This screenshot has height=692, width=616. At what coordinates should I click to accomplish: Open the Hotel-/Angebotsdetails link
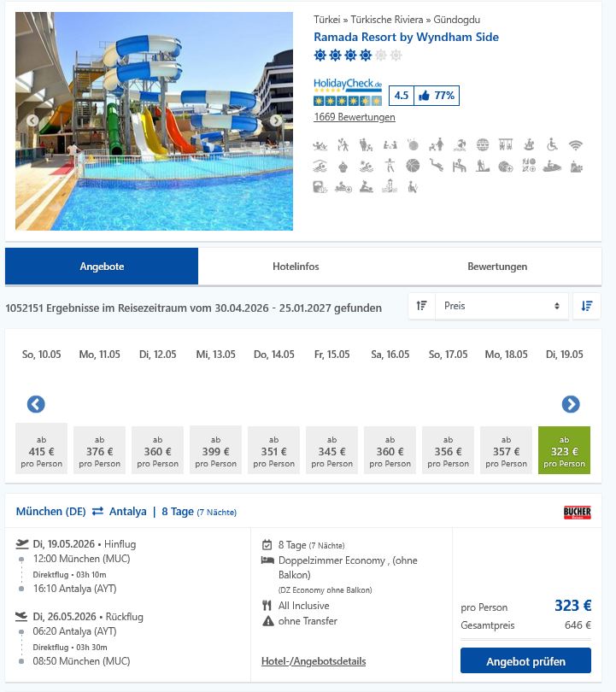click(314, 661)
